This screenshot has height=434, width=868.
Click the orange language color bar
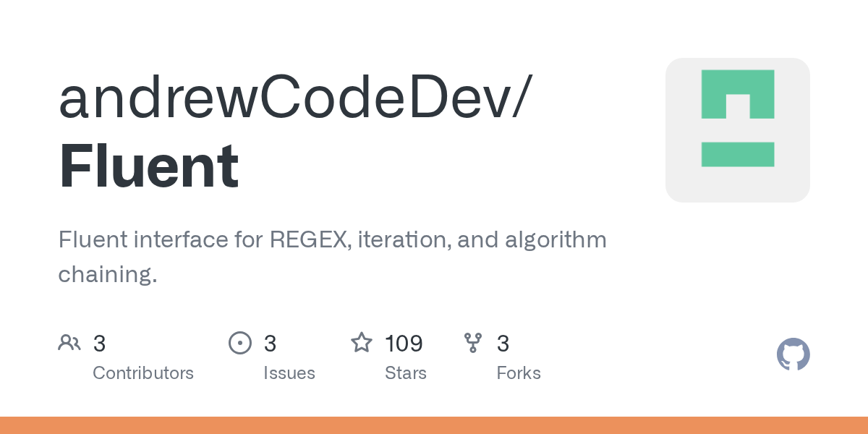[434, 425]
